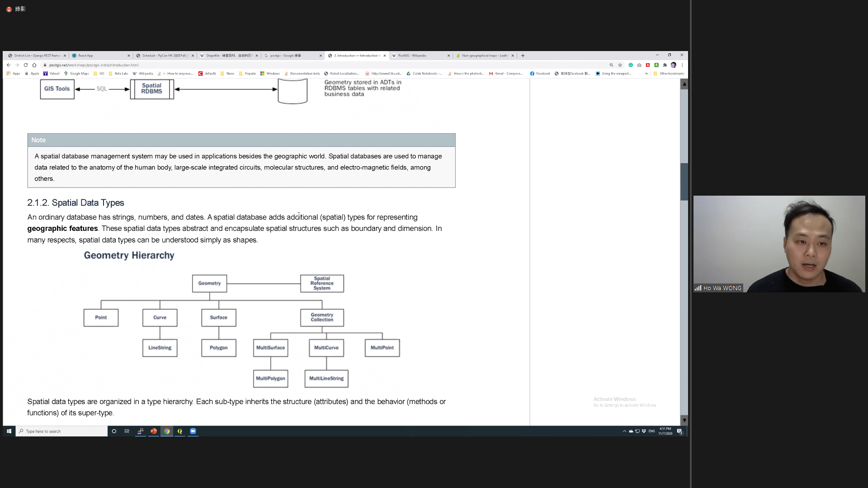Click the bold 'geographic features' text

[x=62, y=229]
